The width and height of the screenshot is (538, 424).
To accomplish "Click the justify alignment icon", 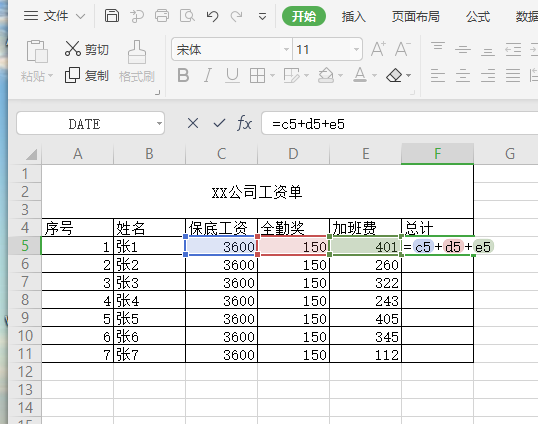I will [x=513, y=75].
